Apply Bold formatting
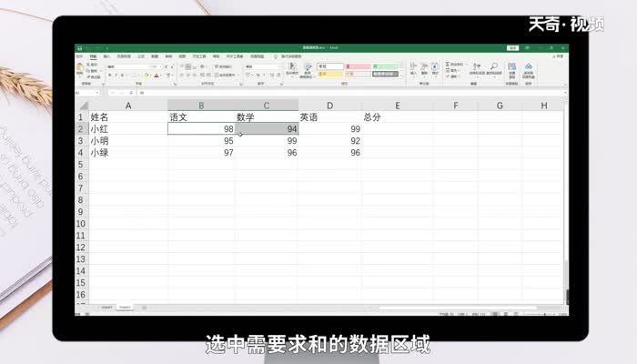637x364 pixels. [110, 76]
